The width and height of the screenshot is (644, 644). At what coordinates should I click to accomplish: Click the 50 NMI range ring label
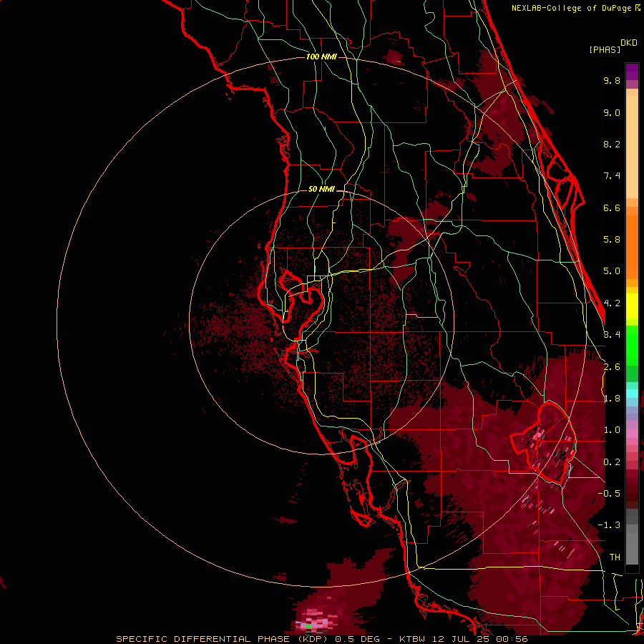[321, 190]
